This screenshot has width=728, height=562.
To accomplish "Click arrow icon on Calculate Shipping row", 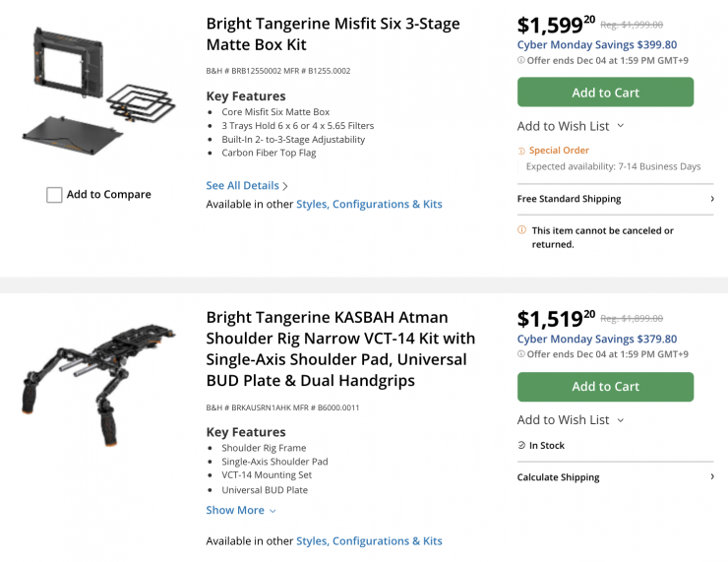I will [x=711, y=477].
